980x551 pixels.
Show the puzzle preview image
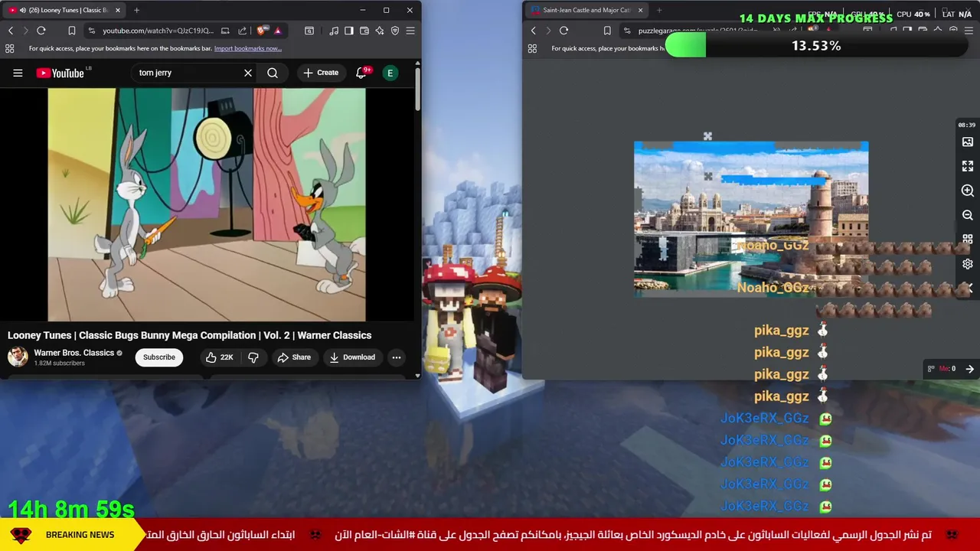click(x=968, y=142)
